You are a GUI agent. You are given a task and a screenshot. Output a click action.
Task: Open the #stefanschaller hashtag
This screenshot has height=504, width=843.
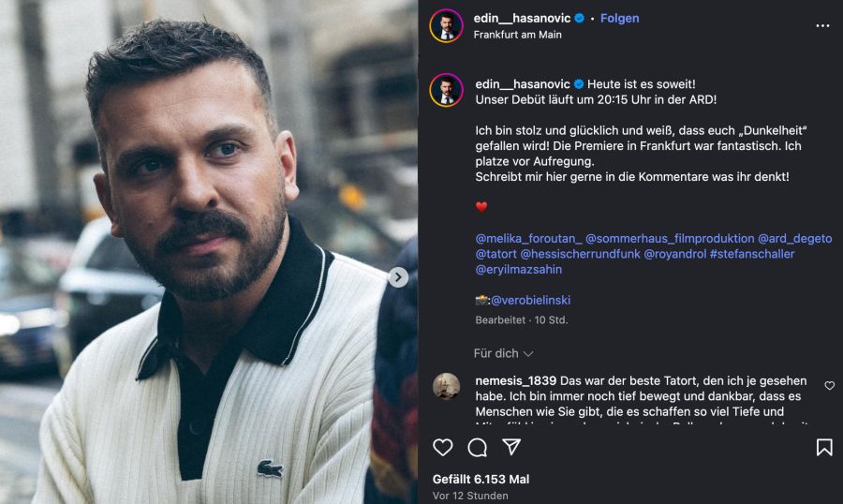752,254
